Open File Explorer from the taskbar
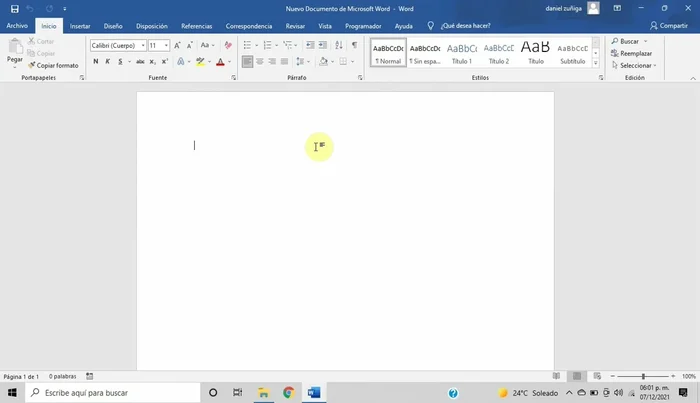The image size is (700, 403). (x=263, y=393)
